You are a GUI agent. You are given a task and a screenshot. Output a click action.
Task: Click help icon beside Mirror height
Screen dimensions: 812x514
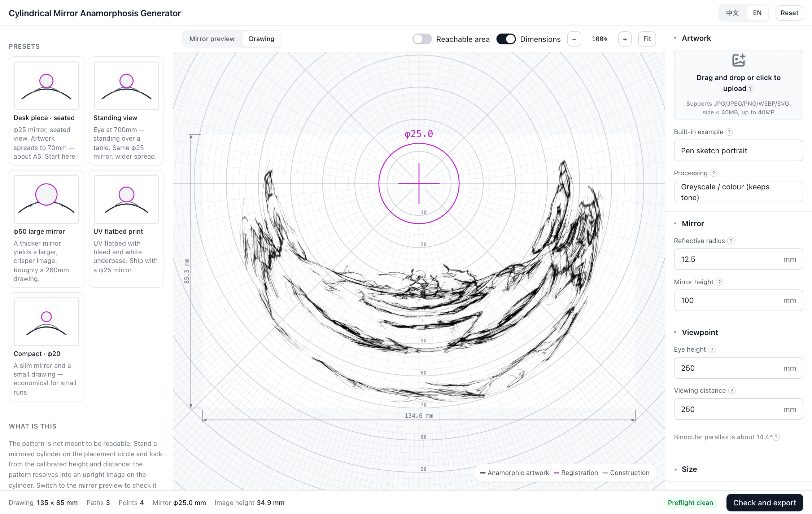pyautogui.click(x=719, y=282)
